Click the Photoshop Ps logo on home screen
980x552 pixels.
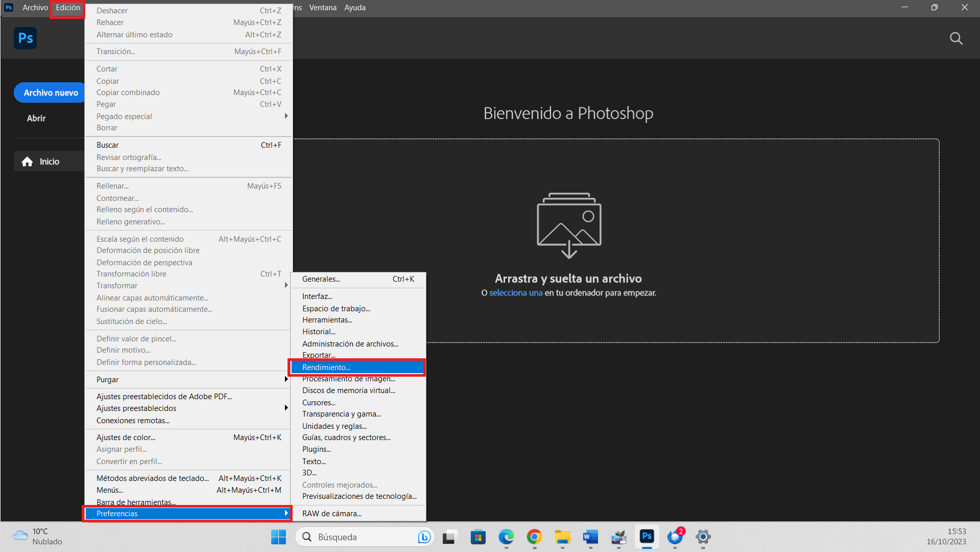[x=25, y=38]
